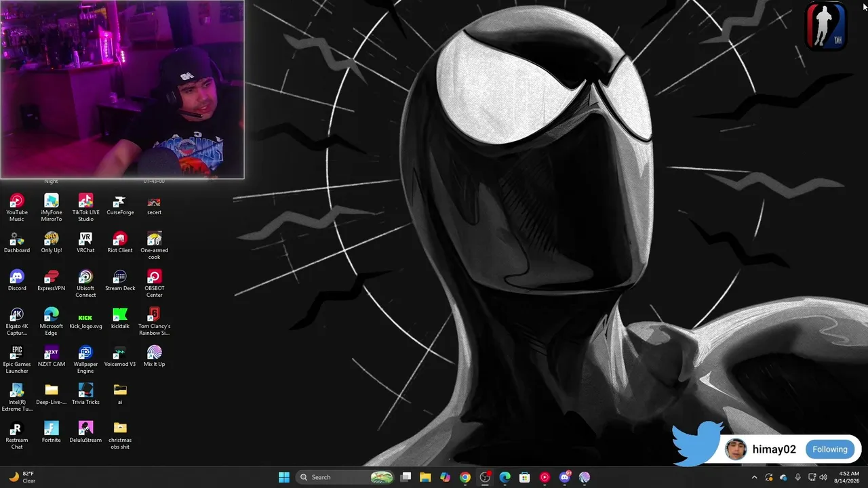Open the YouTube Music desktop shortcut
This screenshot has height=488, width=868.
pos(17,207)
